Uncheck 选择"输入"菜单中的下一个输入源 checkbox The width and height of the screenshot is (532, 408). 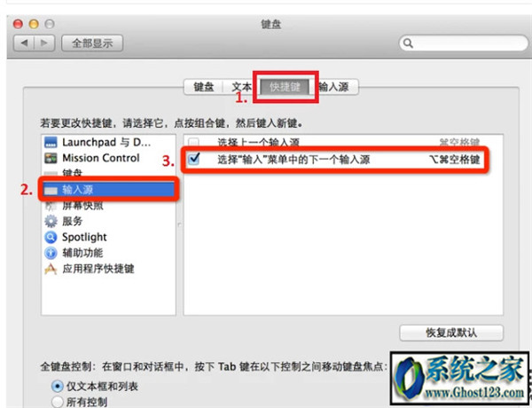click(x=194, y=159)
